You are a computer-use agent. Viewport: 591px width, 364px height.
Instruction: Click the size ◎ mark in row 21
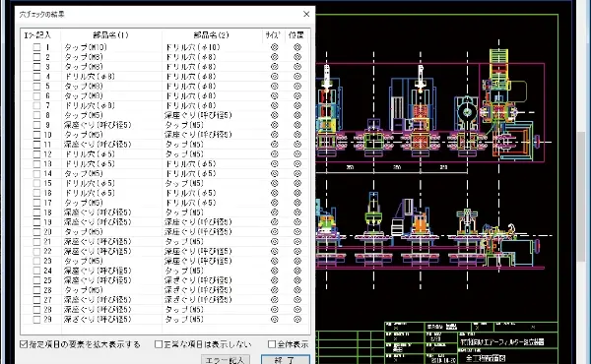pos(275,241)
